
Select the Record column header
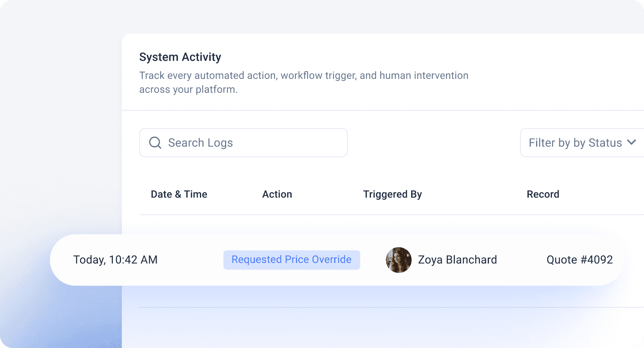coord(543,194)
